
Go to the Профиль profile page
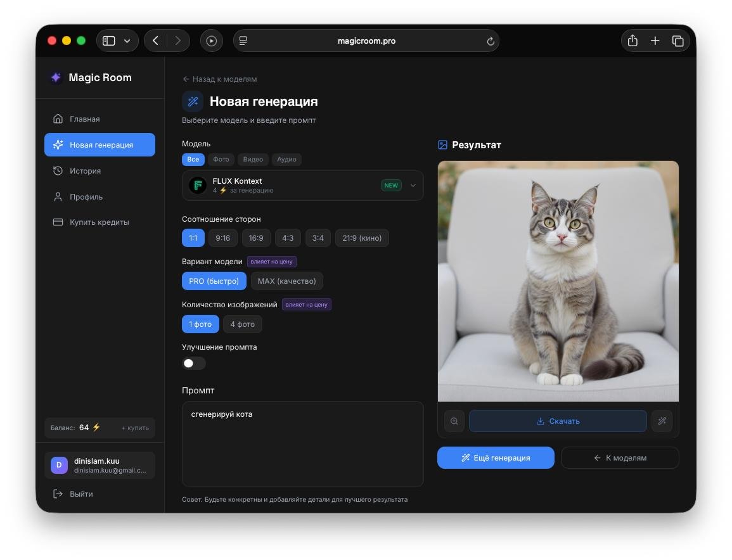(x=100, y=196)
